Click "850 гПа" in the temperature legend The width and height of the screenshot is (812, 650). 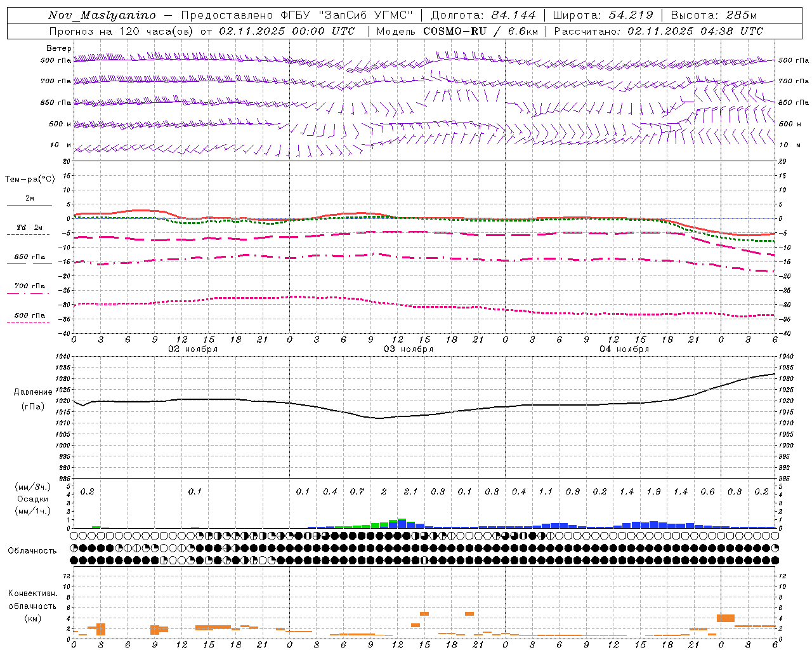30,257
